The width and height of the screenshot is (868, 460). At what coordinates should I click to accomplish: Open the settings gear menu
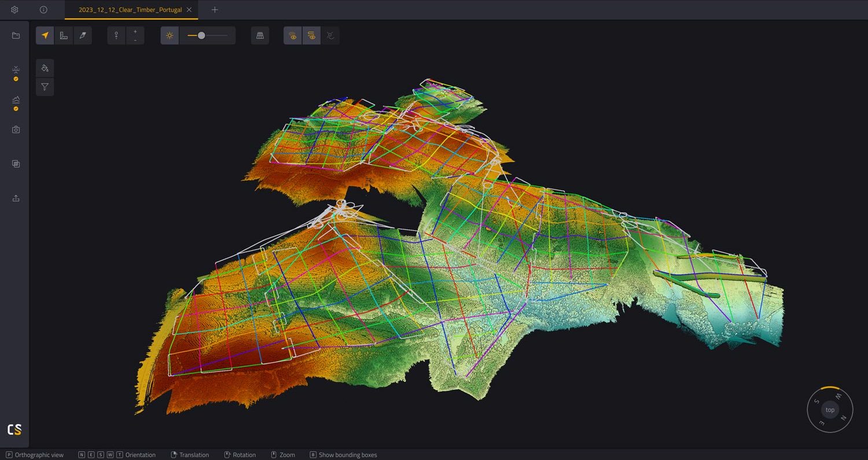[x=14, y=10]
